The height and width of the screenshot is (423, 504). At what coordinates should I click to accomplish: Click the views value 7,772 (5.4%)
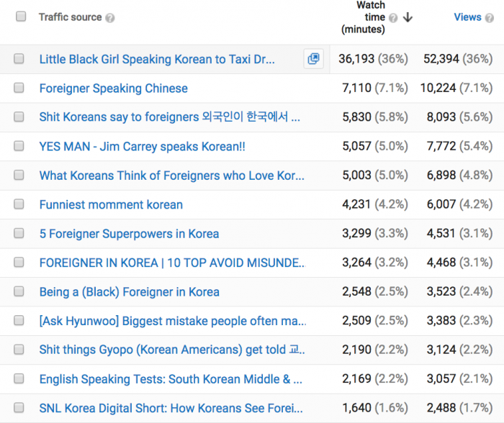[x=459, y=146]
